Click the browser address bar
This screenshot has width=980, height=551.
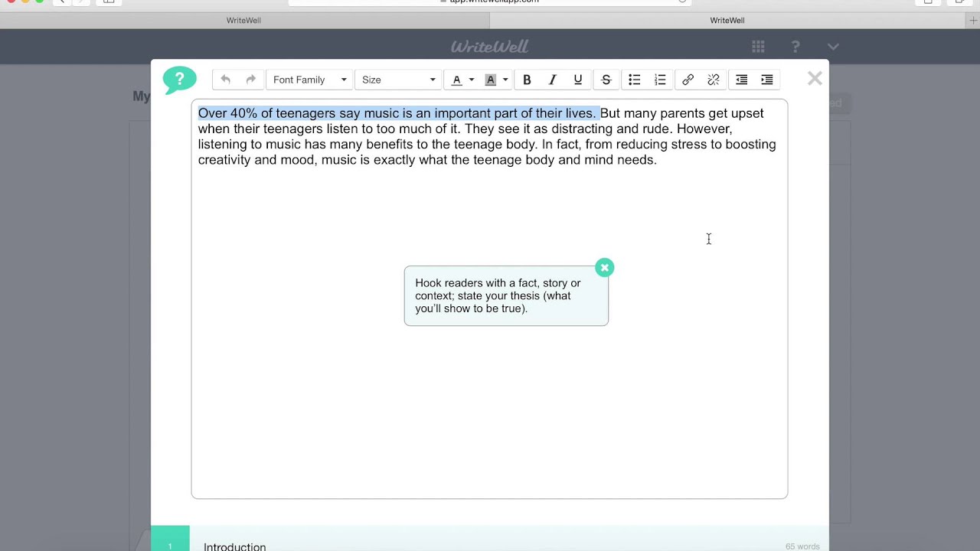coord(490,2)
